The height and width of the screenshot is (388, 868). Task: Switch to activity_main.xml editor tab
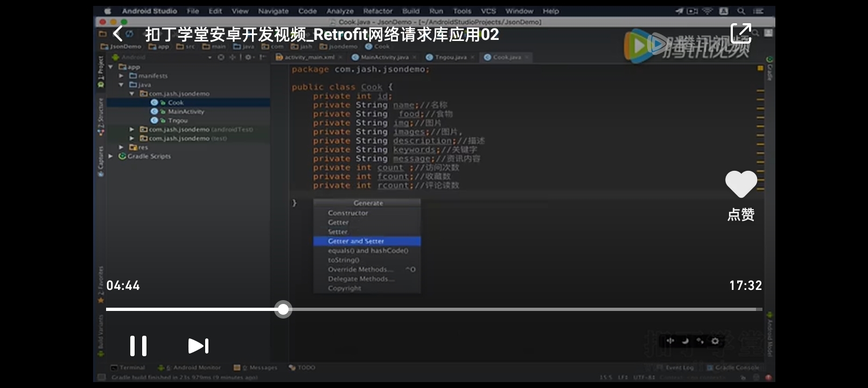tap(309, 57)
